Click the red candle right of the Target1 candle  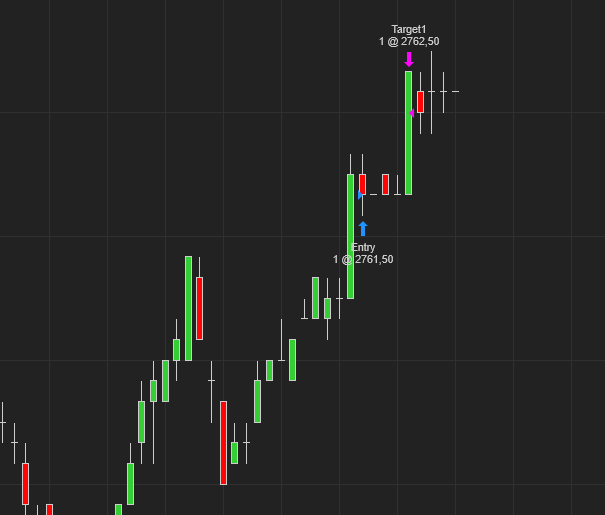[420, 101]
